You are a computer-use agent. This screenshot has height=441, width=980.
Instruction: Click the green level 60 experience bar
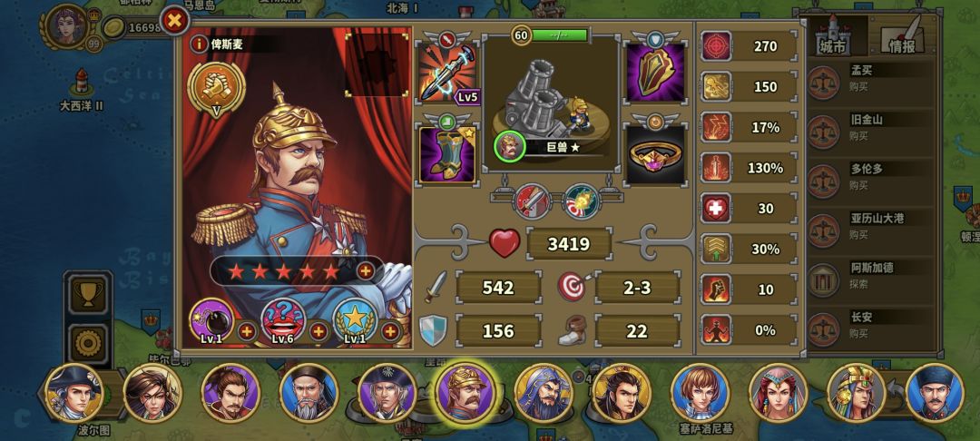(559, 35)
